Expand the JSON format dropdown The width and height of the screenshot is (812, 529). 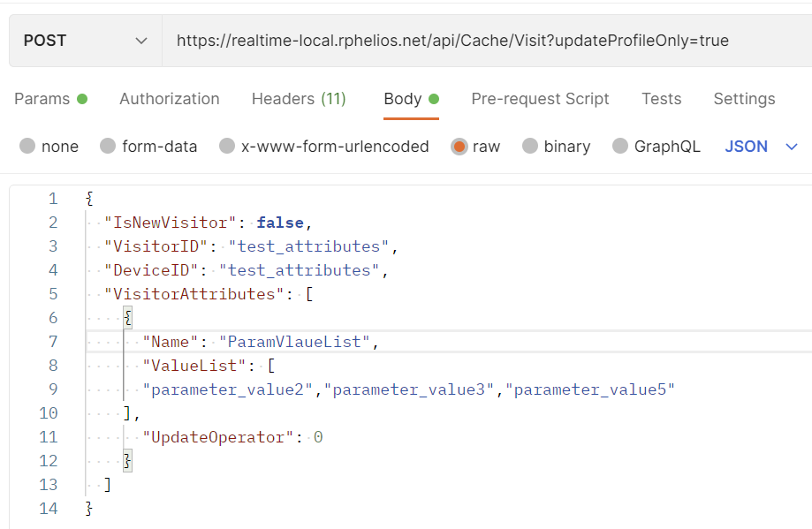[x=747, y=147]
